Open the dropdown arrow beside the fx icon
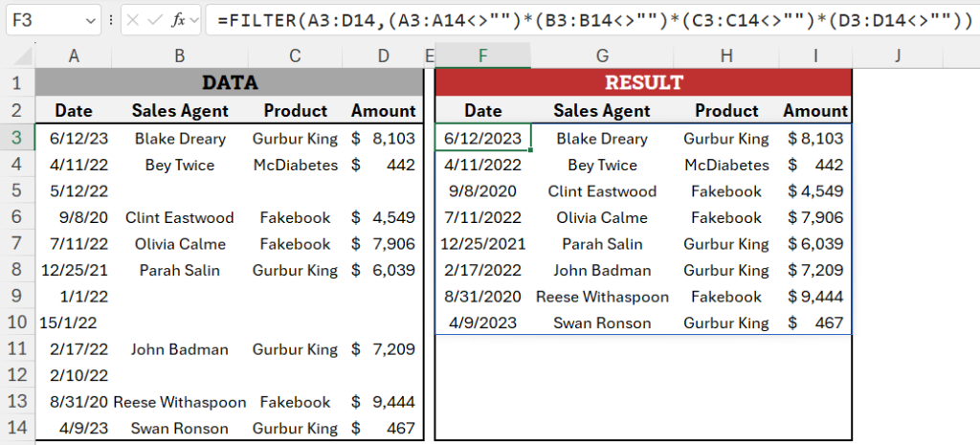Screen dimensions: 980x445 tap(193, 20)
